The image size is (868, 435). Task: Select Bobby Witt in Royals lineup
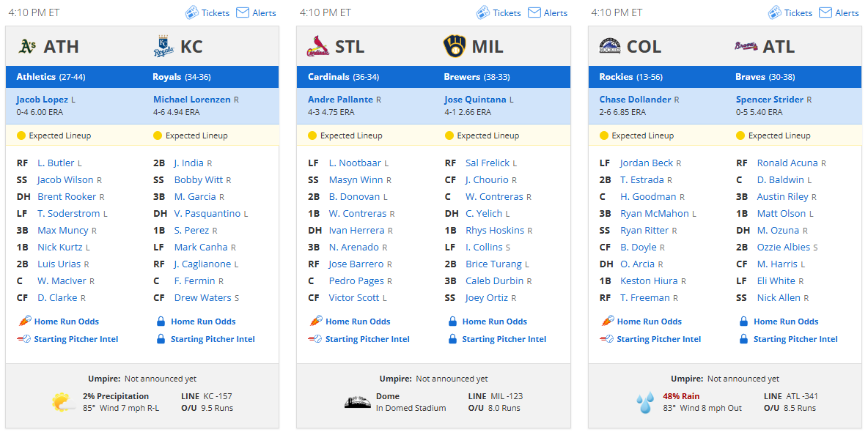pos(199,179)
